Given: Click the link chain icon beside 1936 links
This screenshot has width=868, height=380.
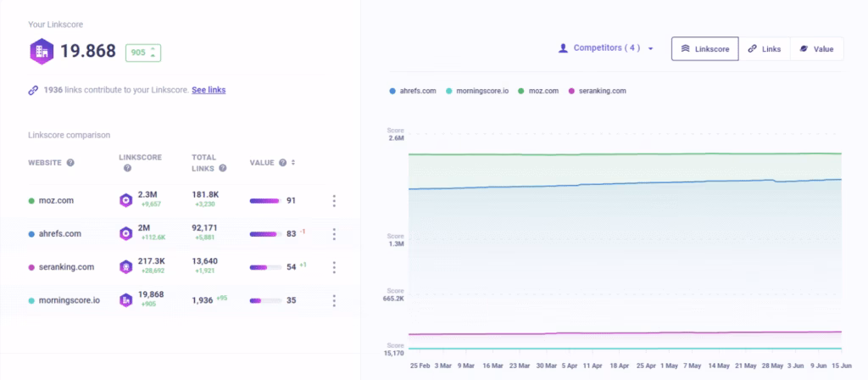Looking at the screenshot, I should click(x=33, y=90).
